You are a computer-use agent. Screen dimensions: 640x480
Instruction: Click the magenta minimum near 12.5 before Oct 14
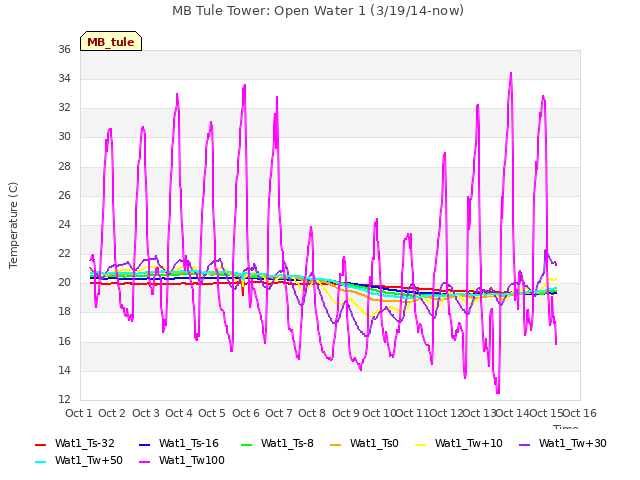(x=498, y=392)
